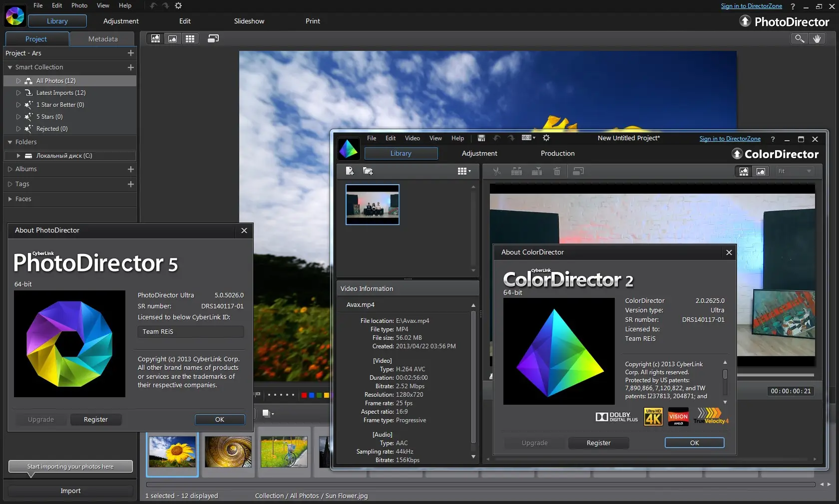Click OK in About ColorDirector dialog
The height and width of the screenshot is (504, 839).
click(695, 443)
